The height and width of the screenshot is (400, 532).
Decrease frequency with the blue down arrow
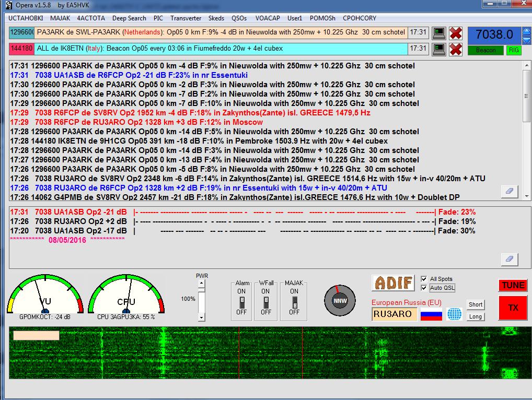[526, 40]
